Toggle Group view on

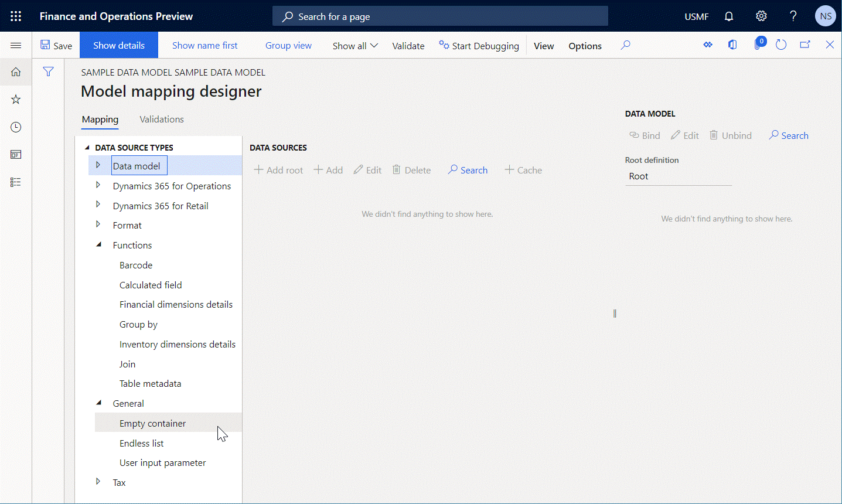pyautogui.click(x=288, y=45)
